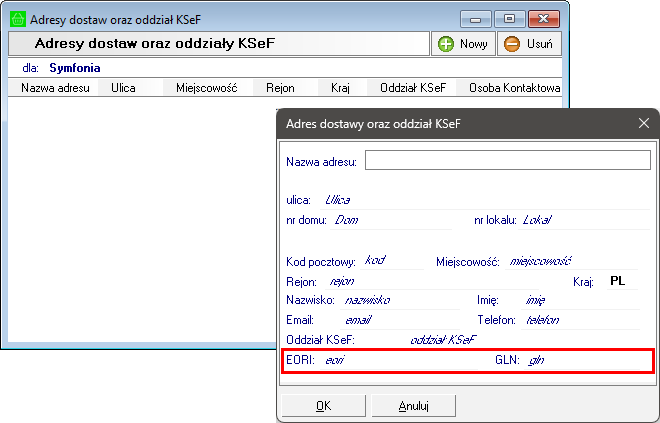The height and width of the screenshot is (423, 660).
Task: Click the Oddział KSeF column header
Action: click(412, 88)
